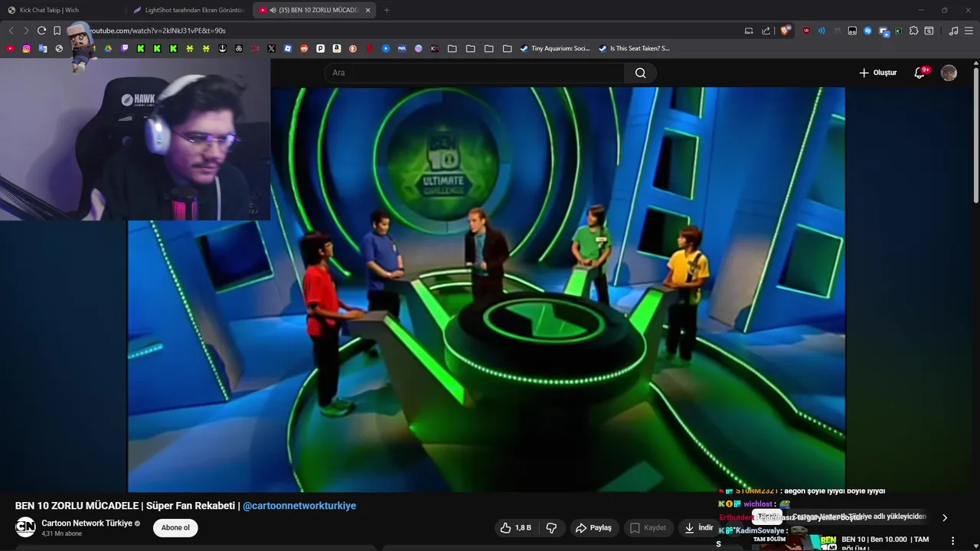Image resolution: width=980 pixels, height=551 pixels.
Task: Open the Shazam extension icon
Action: pyautogui.click(x=867, y=31)
